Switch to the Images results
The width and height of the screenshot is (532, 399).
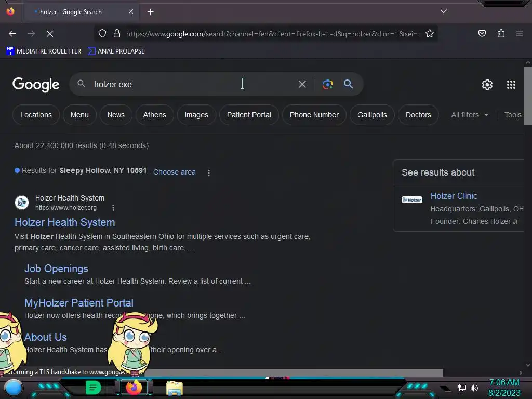click(x=196, y=115)
